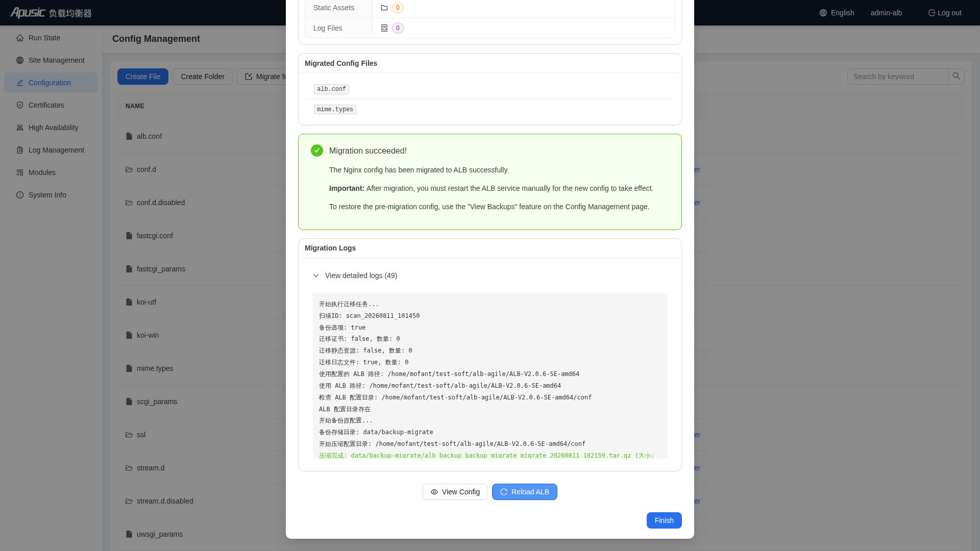Select the stream.d folder row
Viewport: 980px width, 551px height.
point(202,468)
